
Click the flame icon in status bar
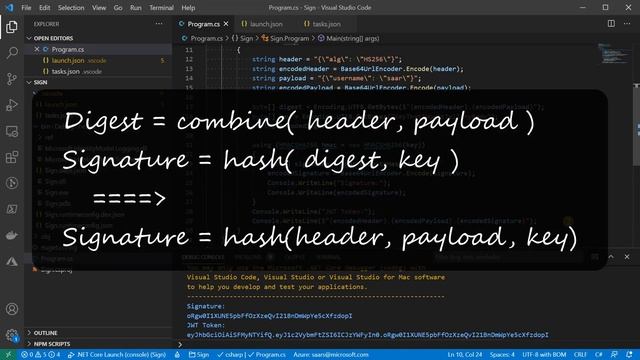177,354
